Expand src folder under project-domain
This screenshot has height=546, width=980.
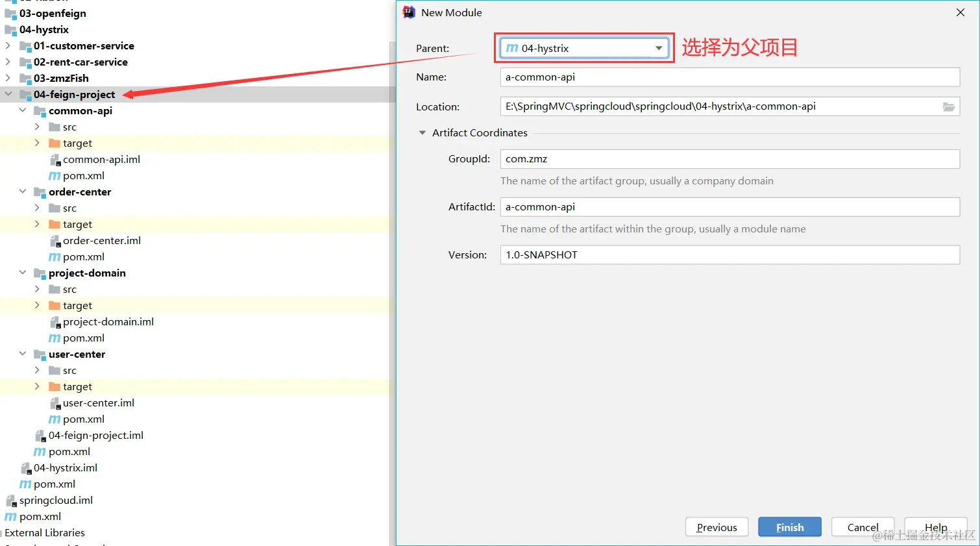pyautogui.click(x=37, y=289)
